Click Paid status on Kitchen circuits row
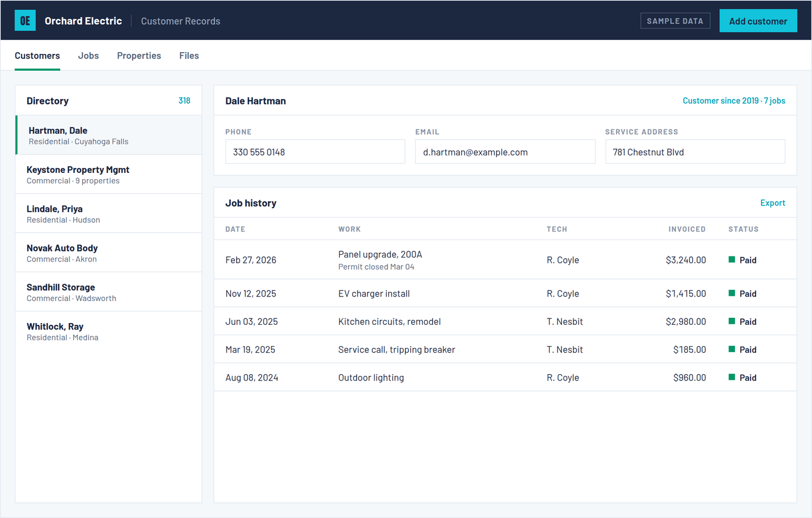The image size is (812, 518). [742, 321]
